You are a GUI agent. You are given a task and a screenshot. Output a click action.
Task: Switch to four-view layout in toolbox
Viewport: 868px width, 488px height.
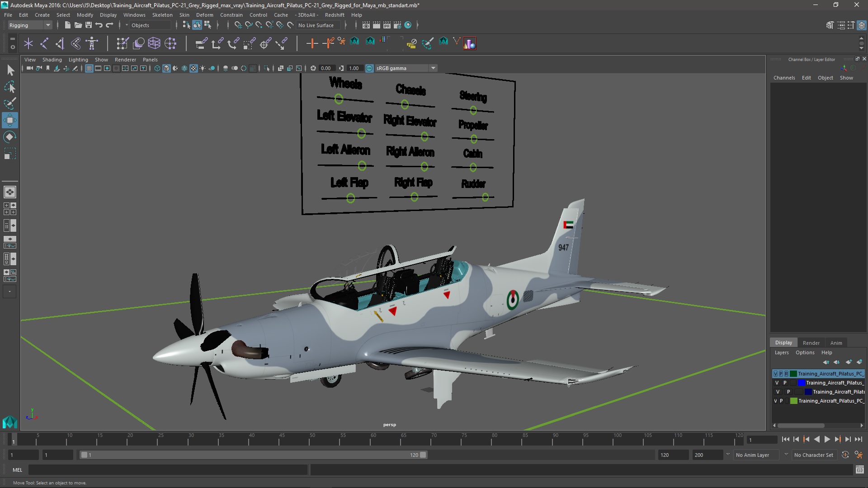coord(9,209)
